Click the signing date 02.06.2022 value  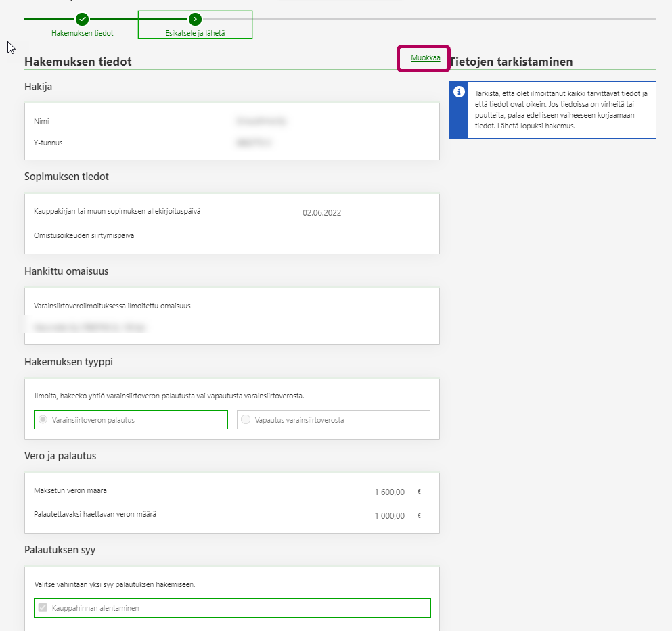321,213
